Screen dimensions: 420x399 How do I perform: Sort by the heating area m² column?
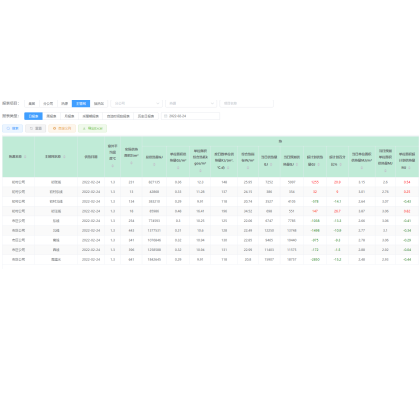tap(131, 163)
